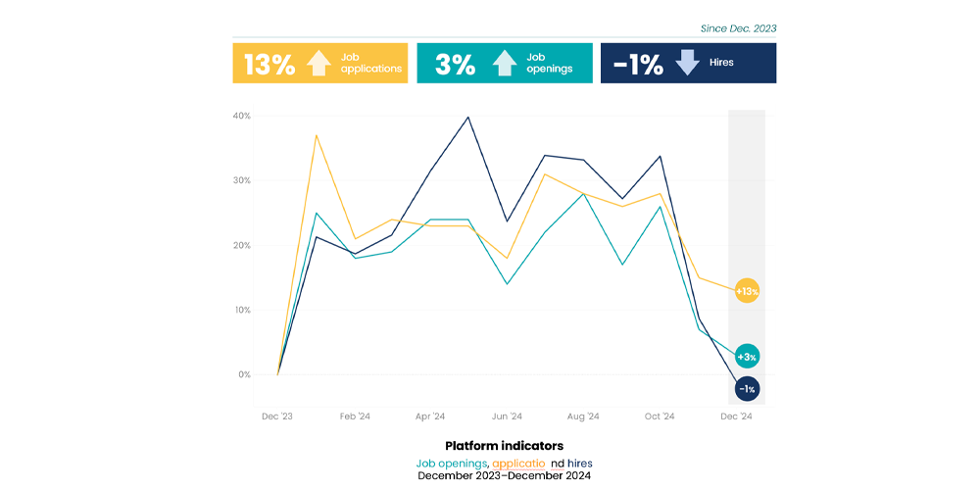Click the 40% y-axis label
The image size is (980, 490).
coord(241,116)
